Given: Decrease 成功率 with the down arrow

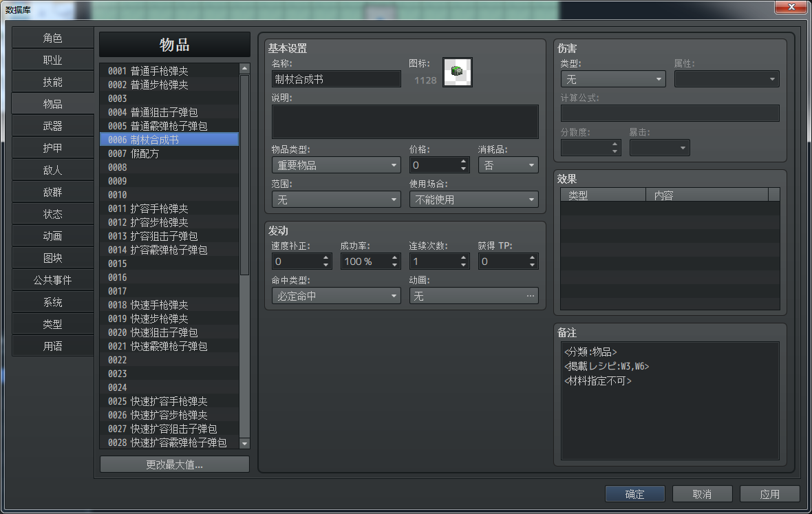Looking at the screenshot, I should coord(394,265).
